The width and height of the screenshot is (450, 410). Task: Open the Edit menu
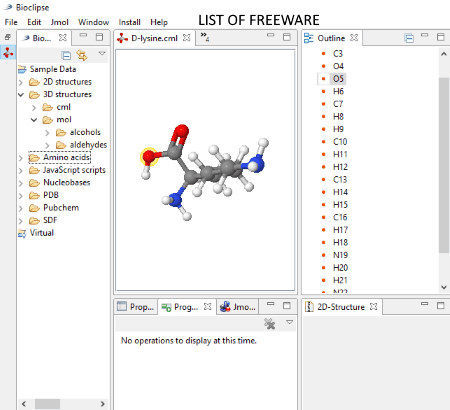(34, 22)
